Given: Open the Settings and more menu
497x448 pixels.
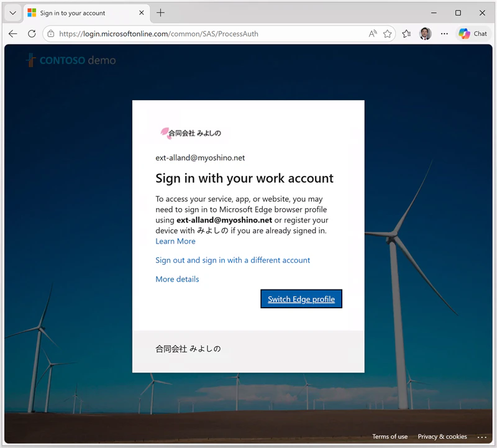Looking at the screenshot, I should pyautogui.click(x=444, y=34).
